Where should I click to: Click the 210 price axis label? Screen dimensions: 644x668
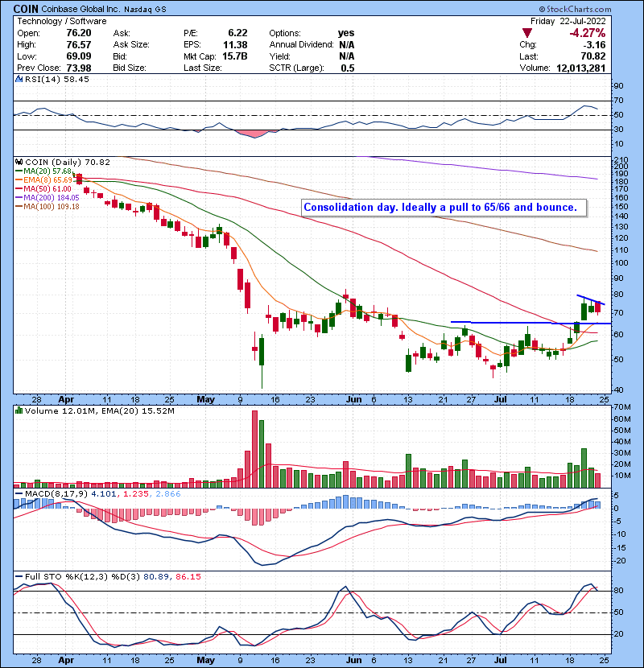pos(620,159)
